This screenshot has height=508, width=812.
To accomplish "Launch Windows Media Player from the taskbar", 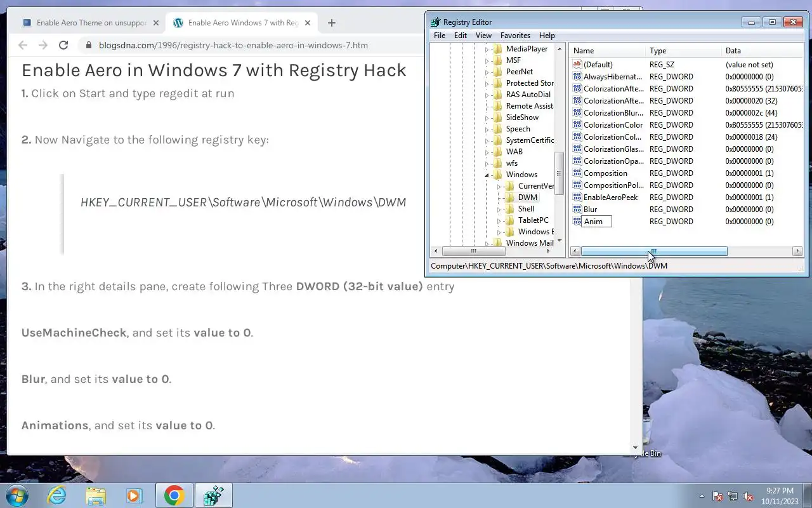I will tap(134, 495).
